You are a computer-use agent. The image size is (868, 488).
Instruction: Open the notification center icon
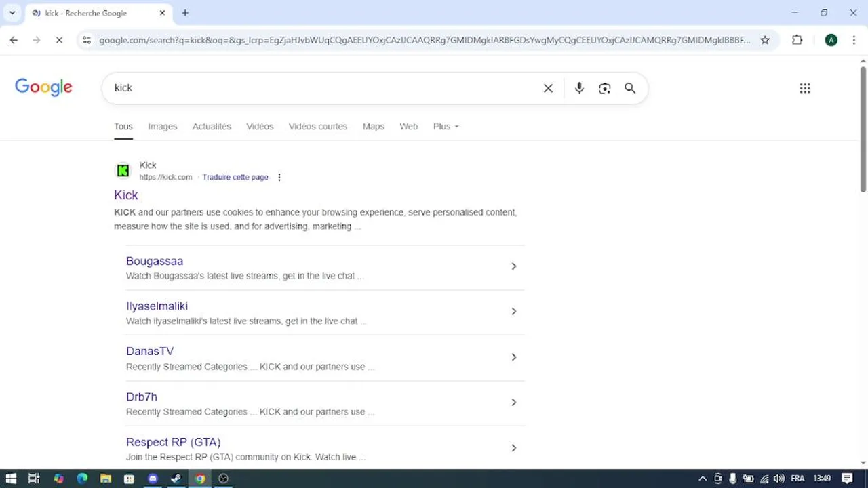(x=846, y=479)
